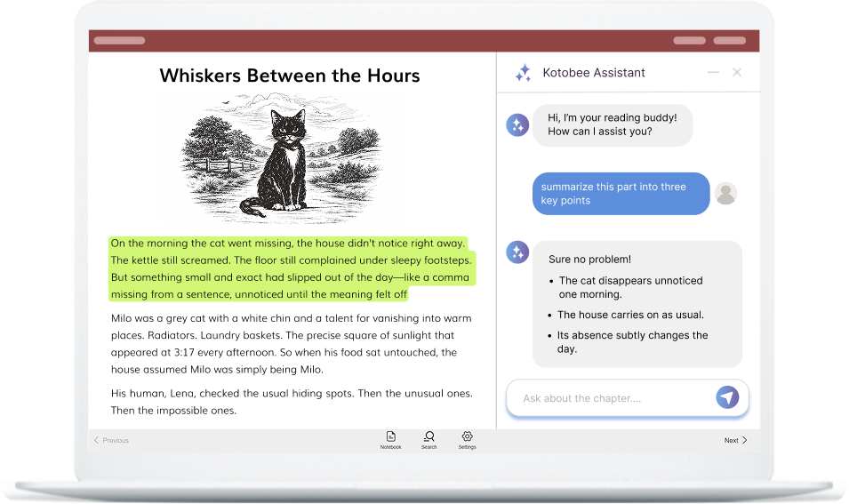Close the Kotobee Assistant panel
Image resolution: width=849 pixels, height=504 pixels.
tap(737, 73)
